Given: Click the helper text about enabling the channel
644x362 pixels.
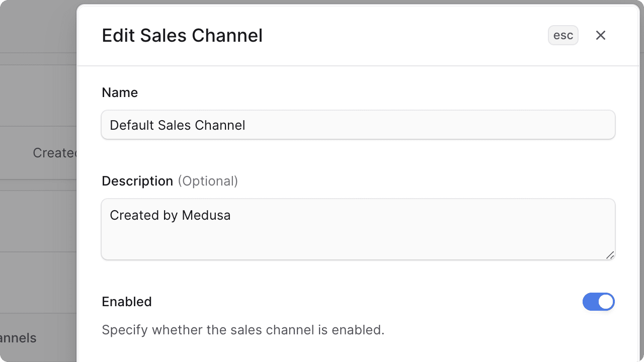Looking at the screenshot, I should click(243, 330).
